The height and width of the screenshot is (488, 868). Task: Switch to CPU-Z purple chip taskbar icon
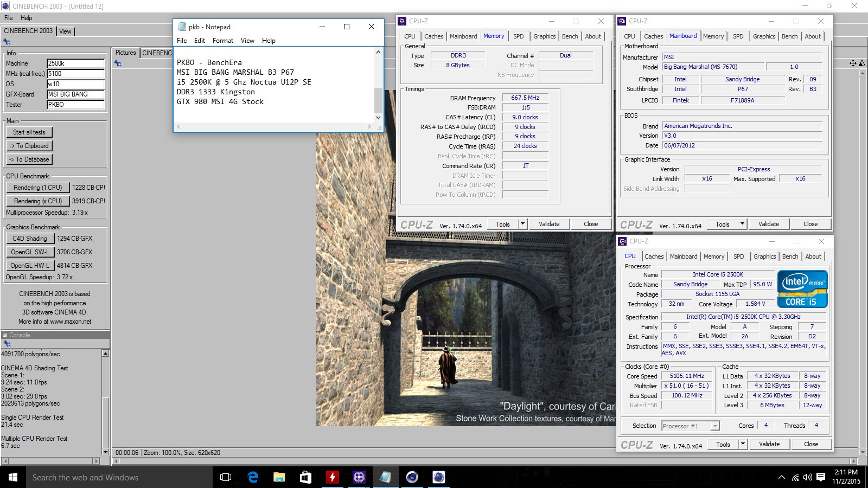[359, 477]
